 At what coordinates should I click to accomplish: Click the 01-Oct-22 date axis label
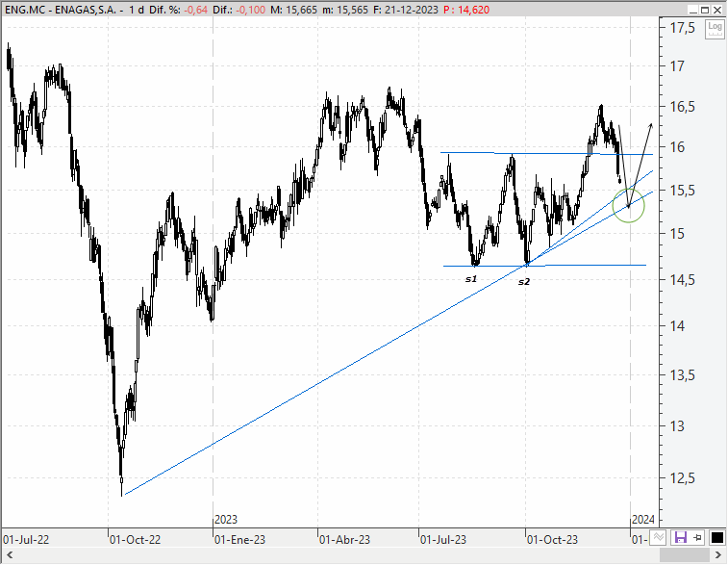[135, 540]
